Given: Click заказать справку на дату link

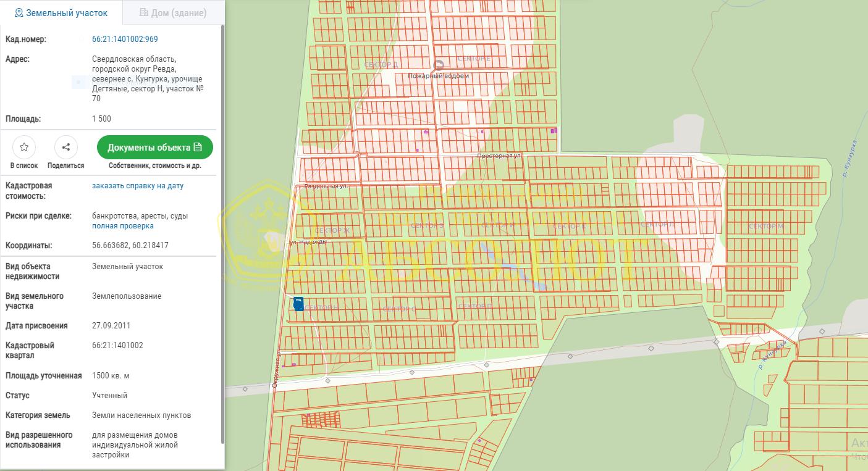Looking at the screenshot, I should pos(138,186).
